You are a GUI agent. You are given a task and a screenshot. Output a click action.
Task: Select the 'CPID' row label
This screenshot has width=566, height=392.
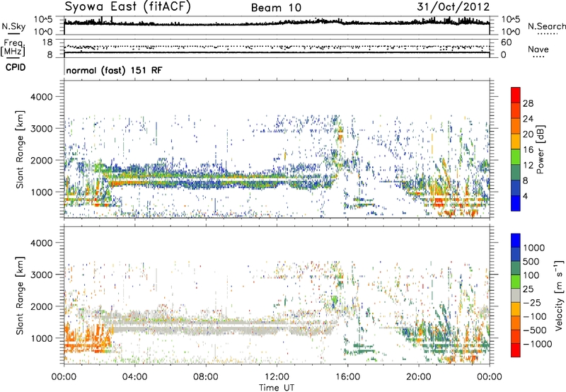16,67
